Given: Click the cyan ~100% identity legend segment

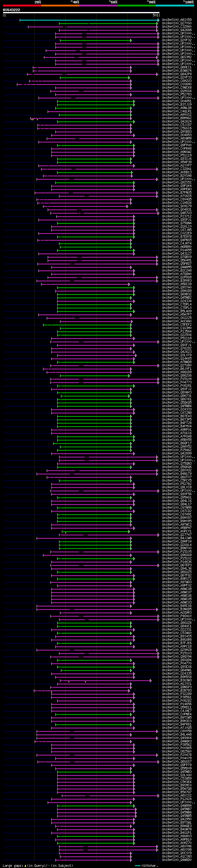Looking at the screenshot, I should [175, 6].
